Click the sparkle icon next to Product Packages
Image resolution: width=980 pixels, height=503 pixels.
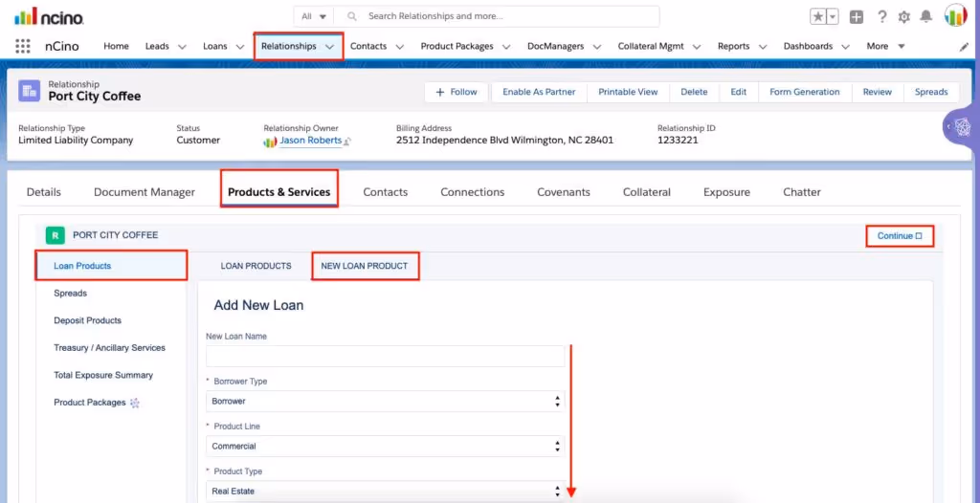[134, 403]
